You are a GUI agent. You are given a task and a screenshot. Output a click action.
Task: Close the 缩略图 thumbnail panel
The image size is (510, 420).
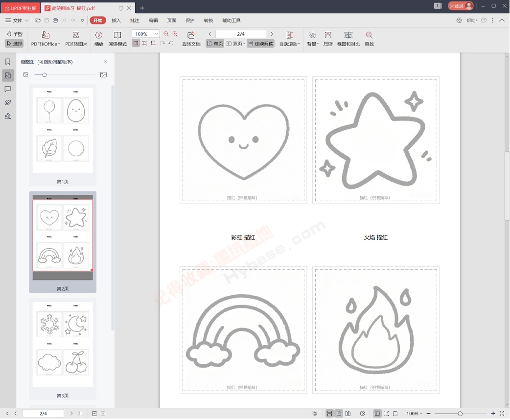(105, 62)
